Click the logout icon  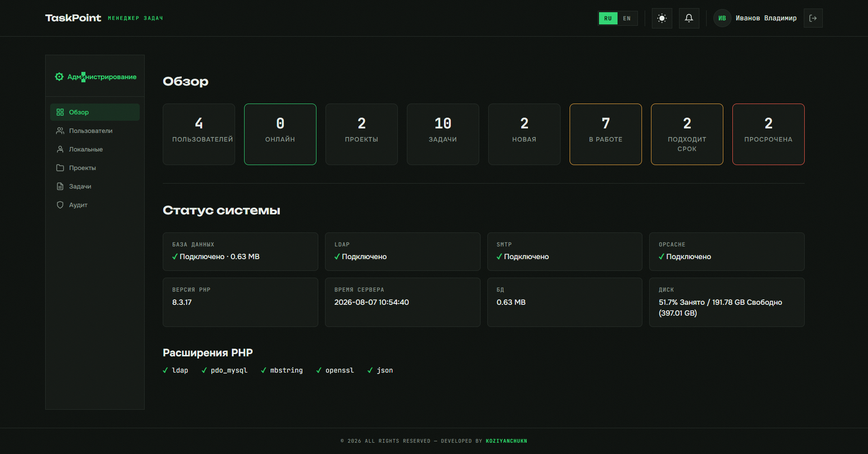point(813,18)
